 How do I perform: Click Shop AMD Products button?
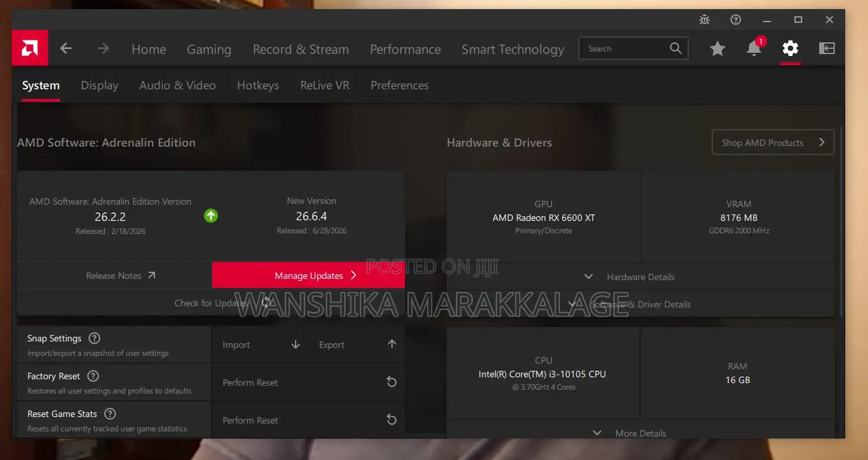coord(773,143)
